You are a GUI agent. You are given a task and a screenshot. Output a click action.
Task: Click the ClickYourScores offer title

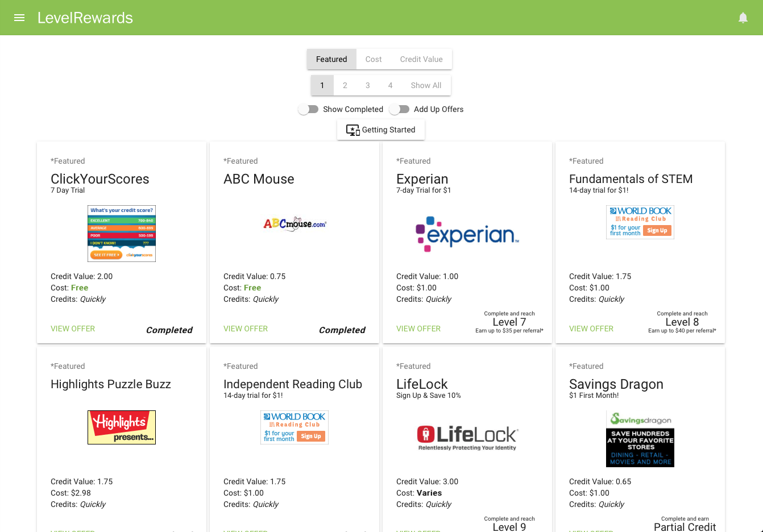click(100, 179)
